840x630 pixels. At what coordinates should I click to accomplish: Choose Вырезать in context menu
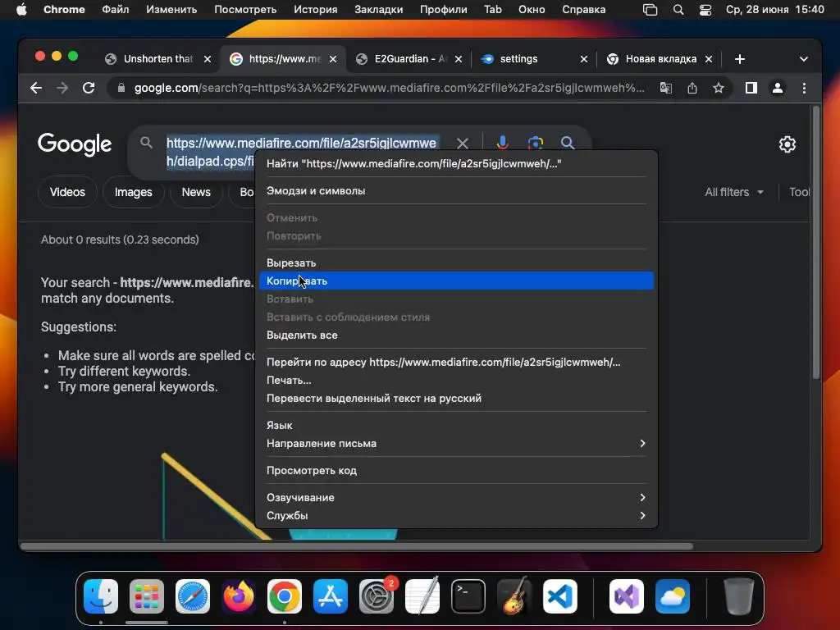(x=456, y=263)
